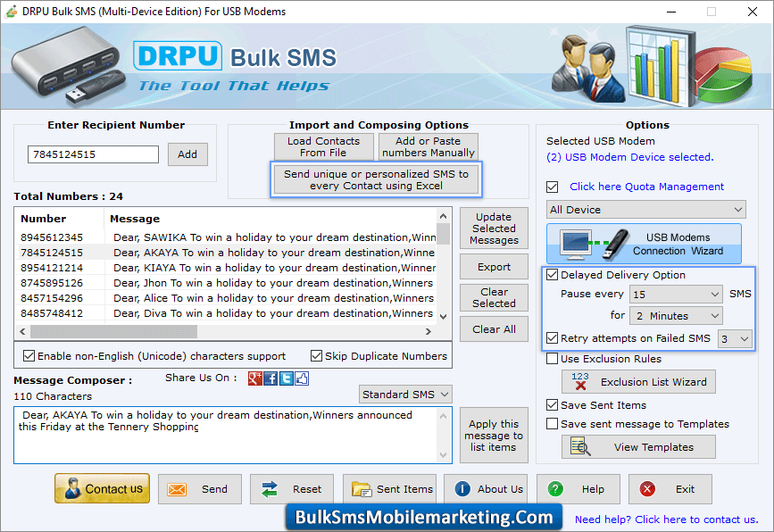Click the Clear All button
774x532 pixels.
point(494,329)
